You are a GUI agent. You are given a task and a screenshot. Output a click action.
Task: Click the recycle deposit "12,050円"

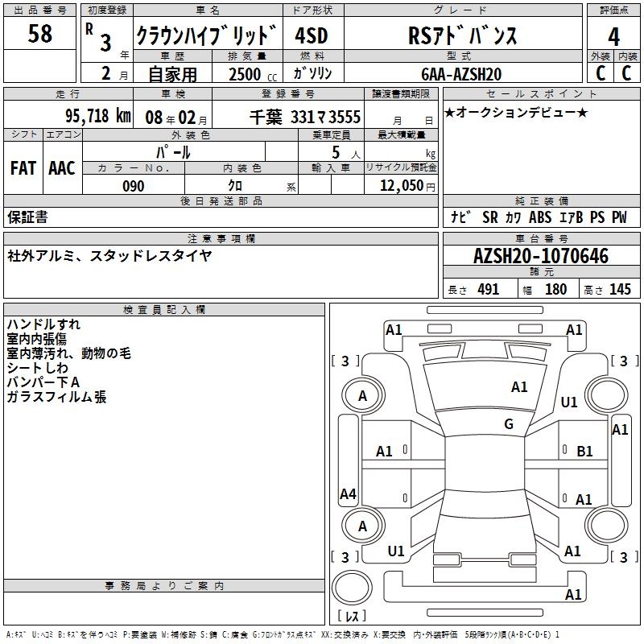tap(407, 186)
